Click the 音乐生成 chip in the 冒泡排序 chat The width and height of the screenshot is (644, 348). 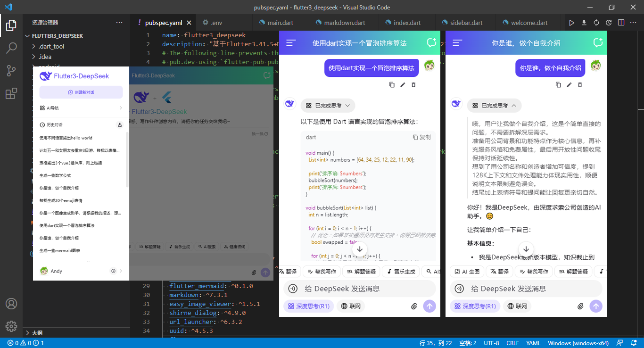click(401, 272)
